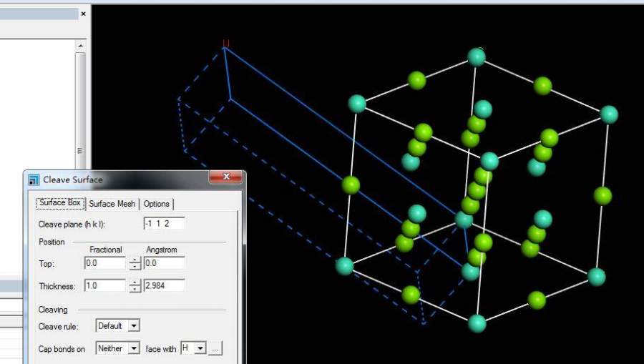644x364 pixels.
Task: Select the bottommost cyan corner atom
Action: point(477,323)
